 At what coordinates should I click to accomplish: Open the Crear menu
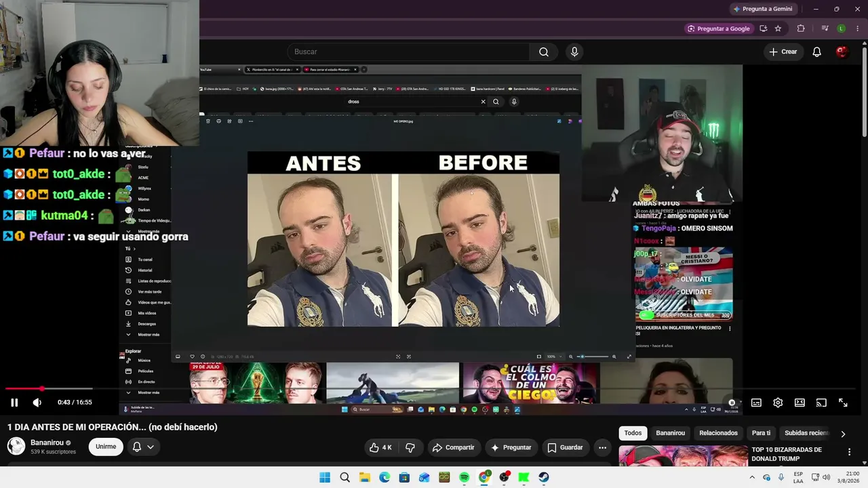783,52
